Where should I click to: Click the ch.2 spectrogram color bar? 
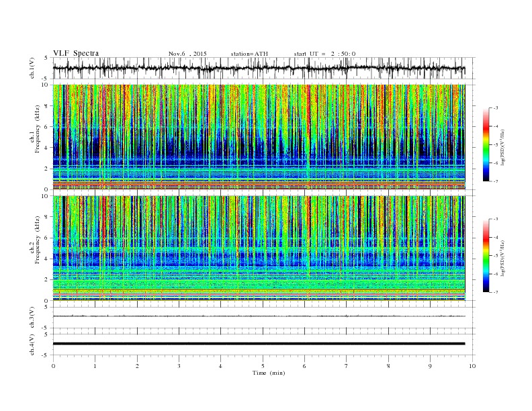pyautogui.click(x=486, y=256)
